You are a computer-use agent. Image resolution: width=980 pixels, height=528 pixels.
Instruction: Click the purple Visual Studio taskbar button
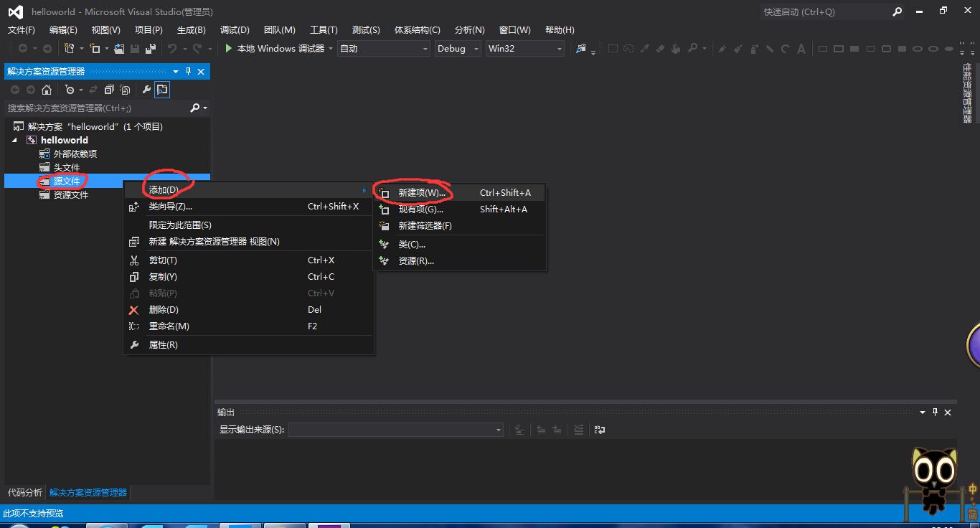(329, 525)
